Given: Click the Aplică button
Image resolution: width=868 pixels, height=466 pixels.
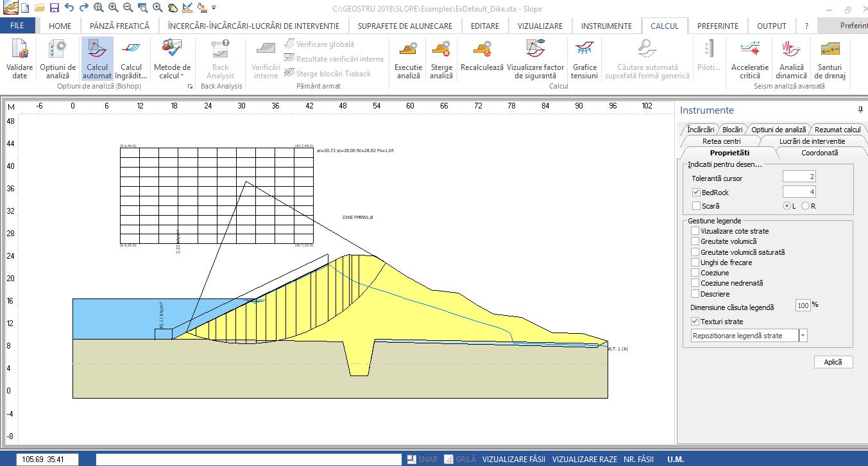Looking at the screenshot, I should (833, 362).
